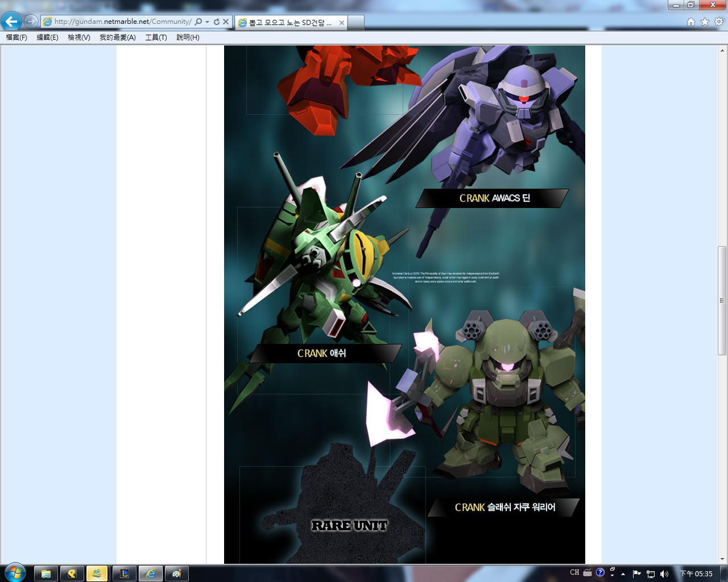Open Windows Explorer from the taskbar
This screenshot has width=728, height=582.
tap(47, 573)
